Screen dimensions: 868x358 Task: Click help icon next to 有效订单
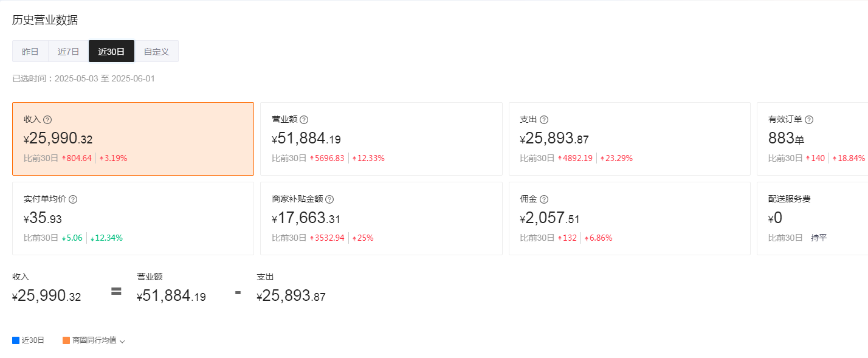pyautogui.click(x=809, y=120)
